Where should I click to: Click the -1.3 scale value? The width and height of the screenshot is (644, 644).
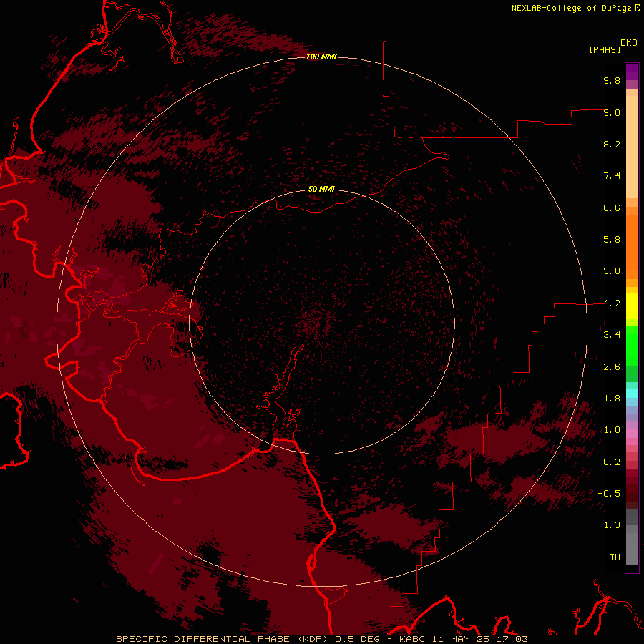click(609, 525)
